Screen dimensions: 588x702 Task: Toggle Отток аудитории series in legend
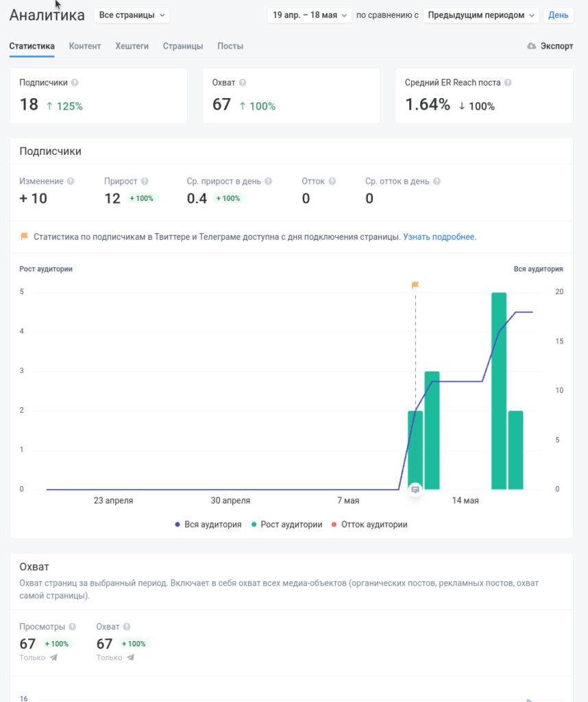coord(369,524)
